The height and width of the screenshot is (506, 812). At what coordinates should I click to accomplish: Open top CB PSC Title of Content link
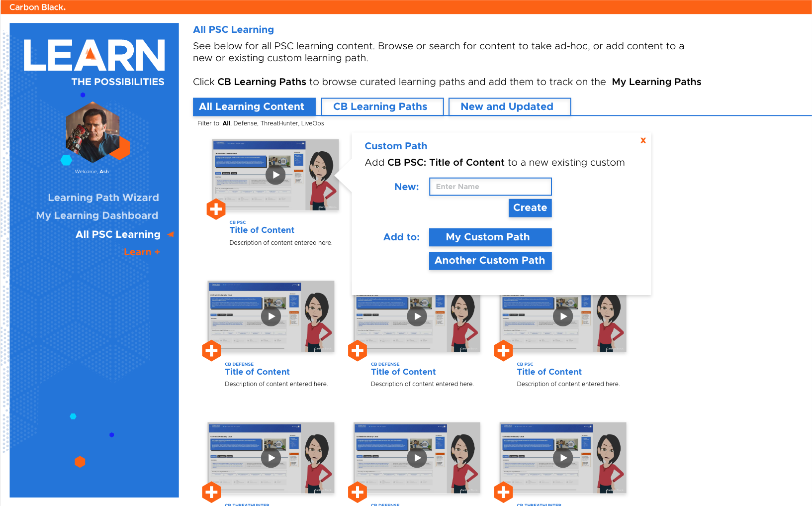point(262,230)
